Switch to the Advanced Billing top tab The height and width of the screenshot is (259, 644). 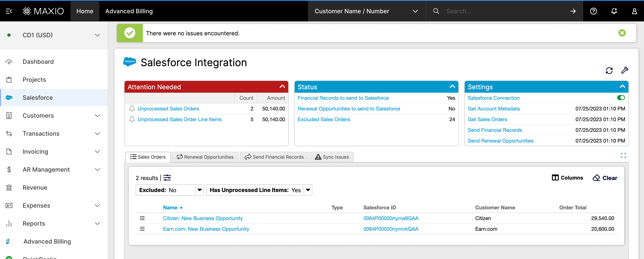129,11
